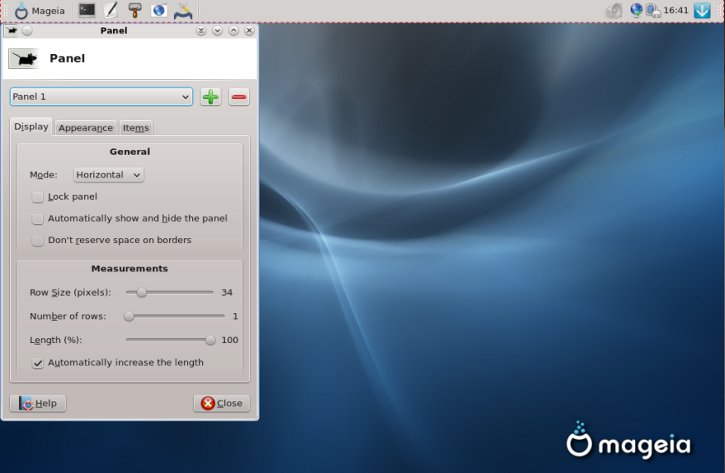Image resolution: width=725 pixels, height=473 pixels.
Task: Open the web browser globe launcher
Action: [159, 10]
